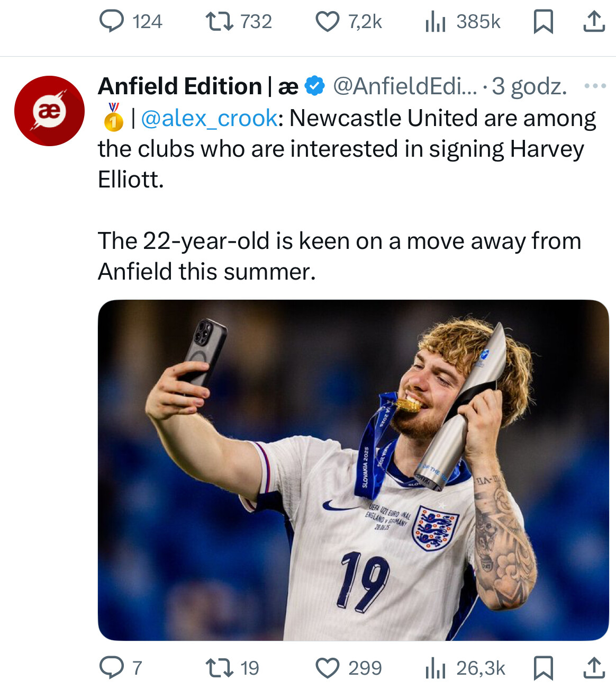616x698 pixels.
Task: Open the @alex_crook mention
Action: [209, 118]
